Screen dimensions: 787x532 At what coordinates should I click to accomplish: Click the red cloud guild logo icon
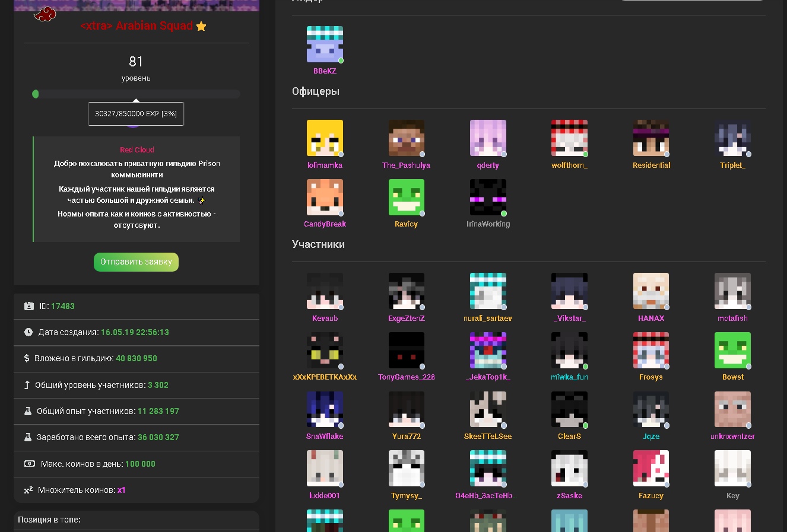(x=45, y=14)
